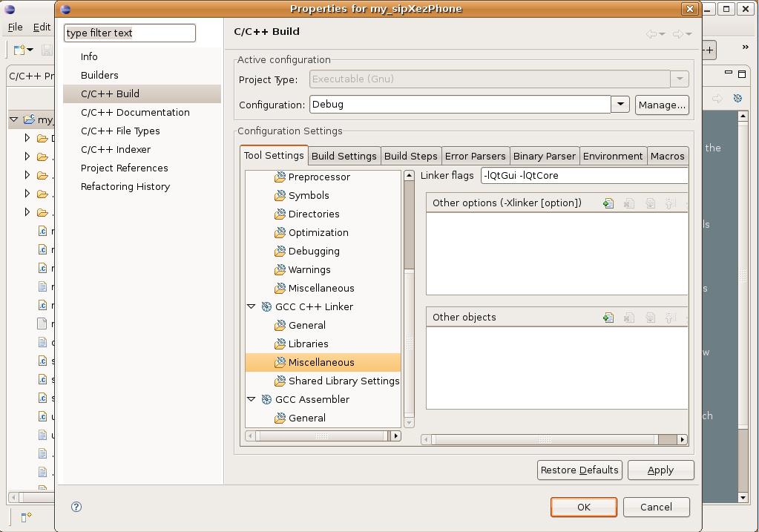Open the Configuration dropdown showing Debug

(x=620, y=104)
